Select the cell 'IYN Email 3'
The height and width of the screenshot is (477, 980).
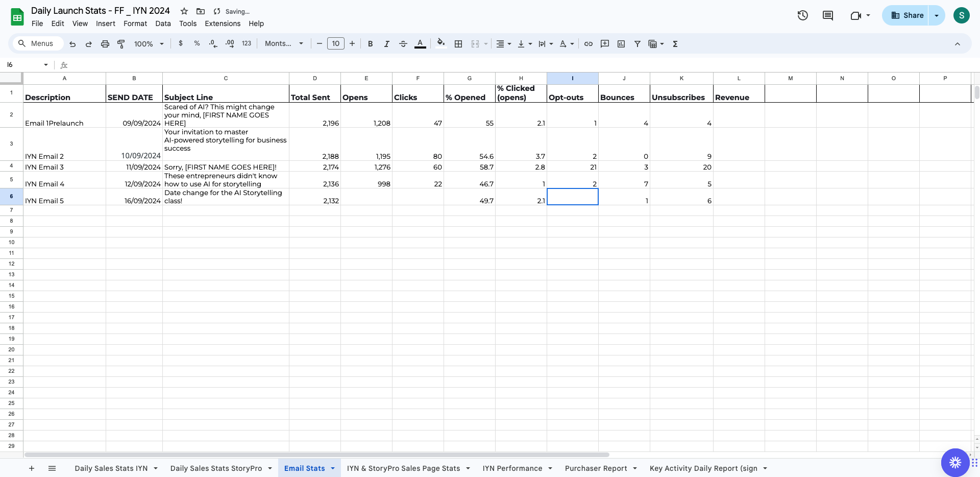point(64,166)
